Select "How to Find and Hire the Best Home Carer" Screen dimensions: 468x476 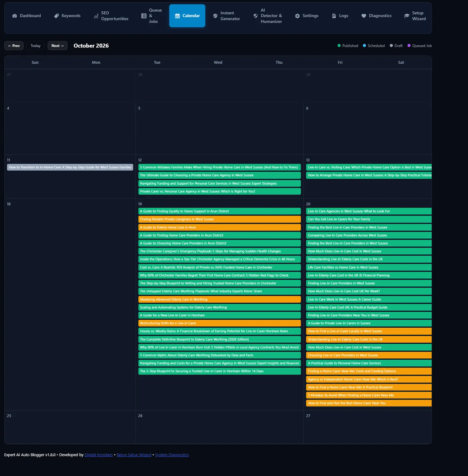[369, 403]
